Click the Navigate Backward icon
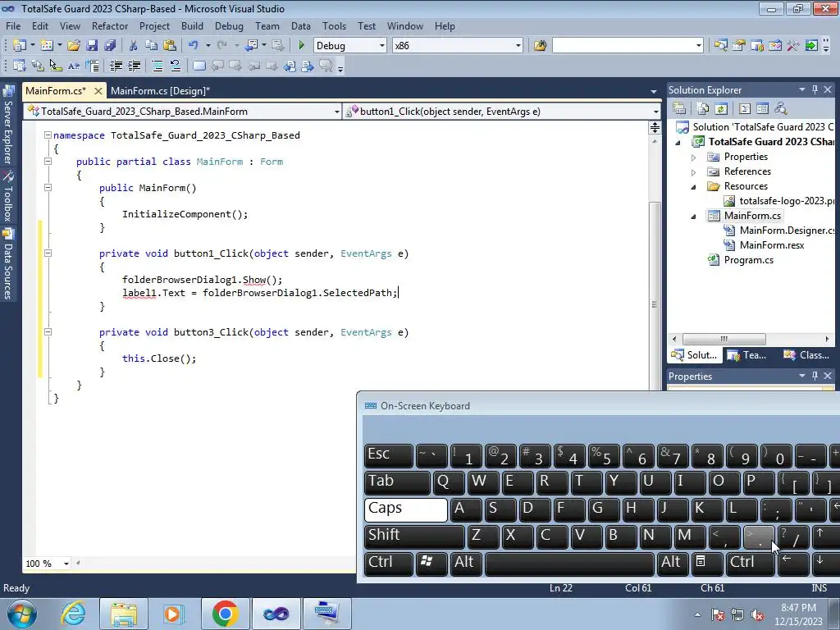 coord(251,46)
